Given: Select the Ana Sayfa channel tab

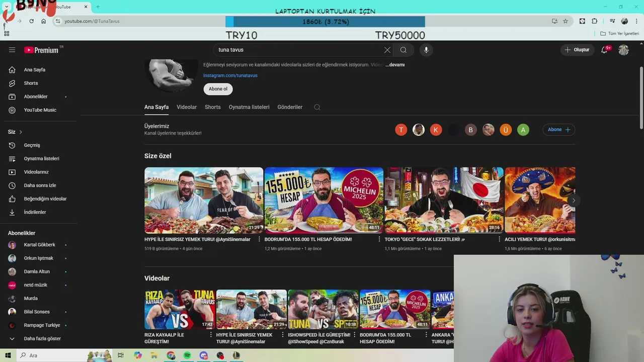Looking at the screenshot, I should pos(156,107).
